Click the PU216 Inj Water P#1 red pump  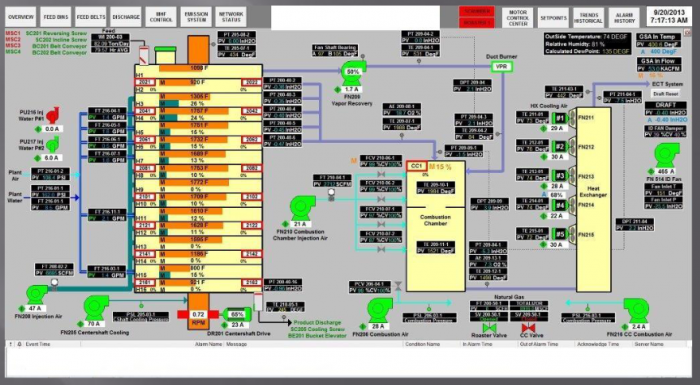(53, 115)
